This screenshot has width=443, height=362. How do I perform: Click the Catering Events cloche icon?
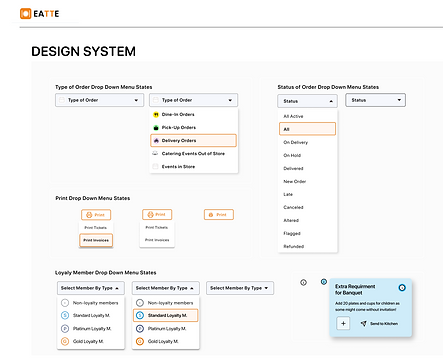tap(155, 153)
